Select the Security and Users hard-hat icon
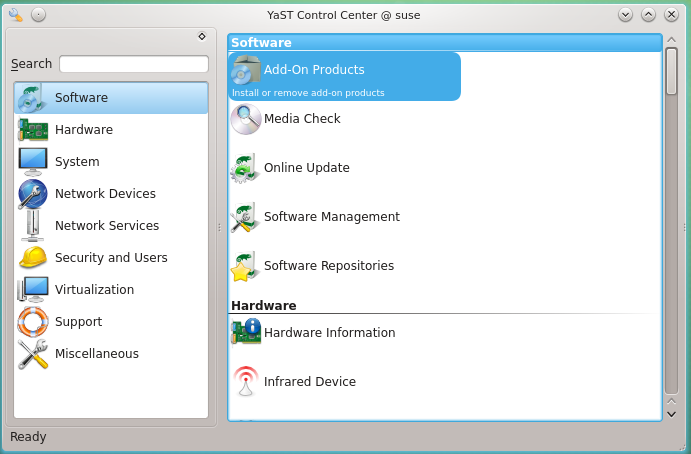The image size is (691, 454). 33,257
